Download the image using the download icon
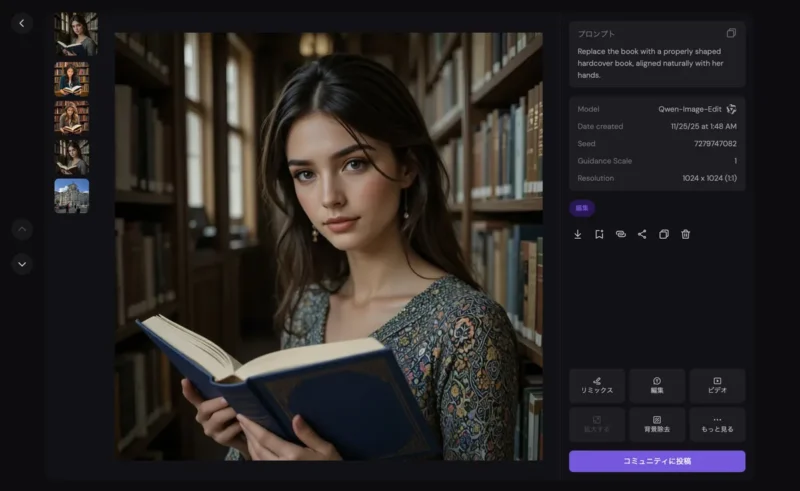 click(x=577, y=234)
